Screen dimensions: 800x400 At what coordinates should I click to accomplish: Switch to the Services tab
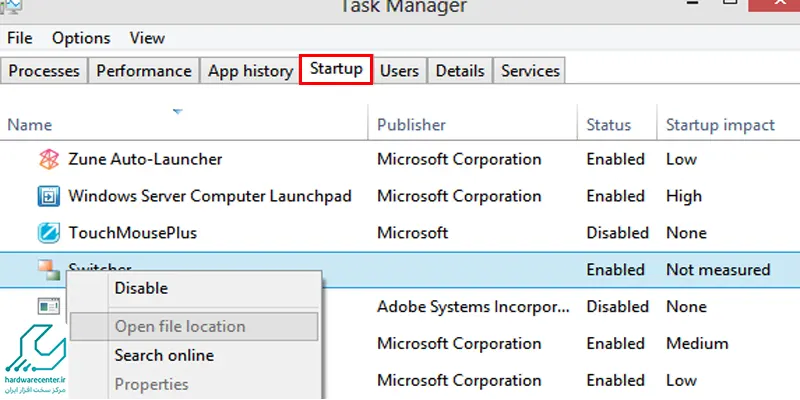530,70
